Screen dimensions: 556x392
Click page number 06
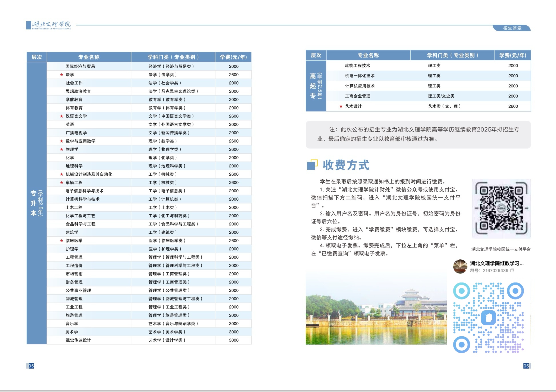pos(526,366)
